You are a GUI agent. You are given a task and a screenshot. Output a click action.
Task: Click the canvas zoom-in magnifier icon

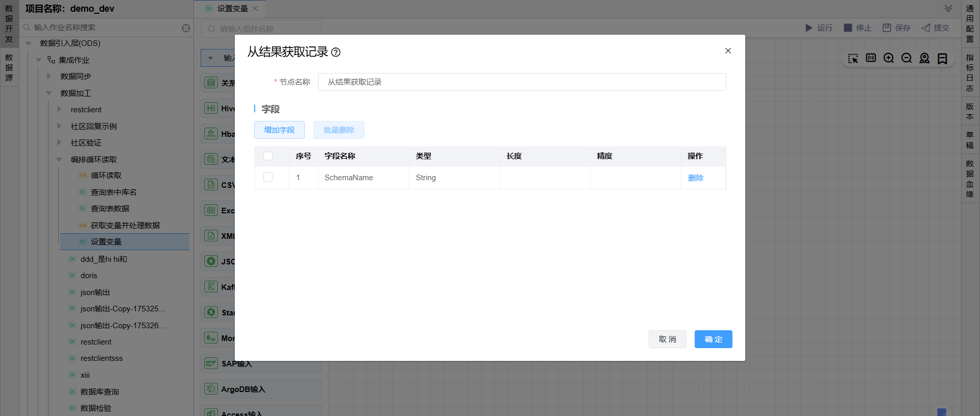[889, 58]
